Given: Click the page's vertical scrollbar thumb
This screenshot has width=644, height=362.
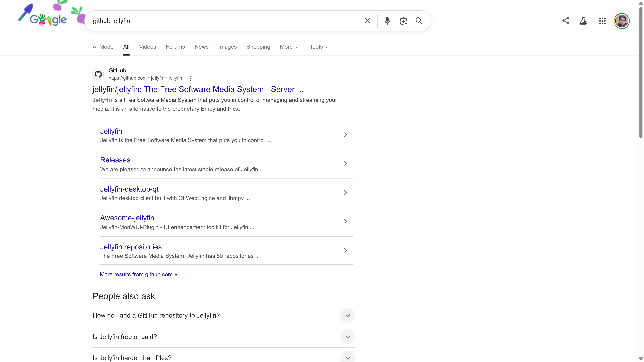Looking at the screenshot, I should click(x=641, y=72).
